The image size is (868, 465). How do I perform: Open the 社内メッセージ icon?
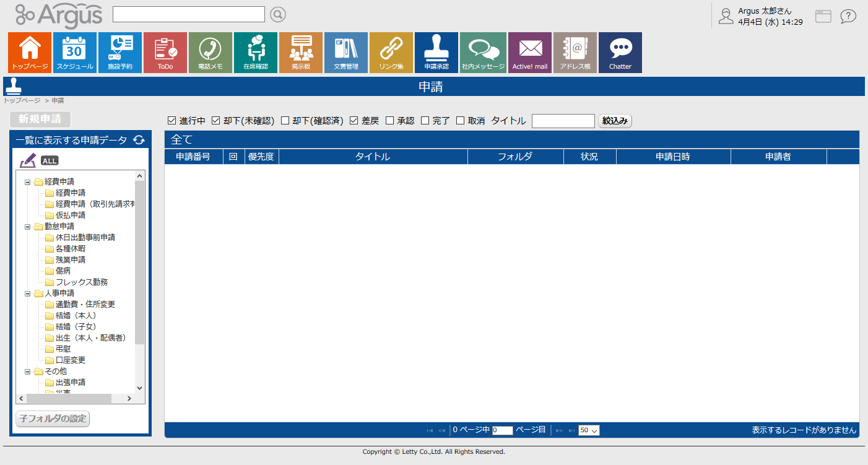tap(484, 53)
